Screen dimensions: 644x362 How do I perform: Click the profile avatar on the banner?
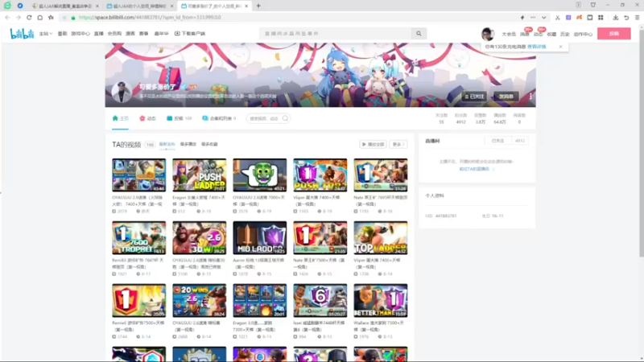click(x=122, y=92)
